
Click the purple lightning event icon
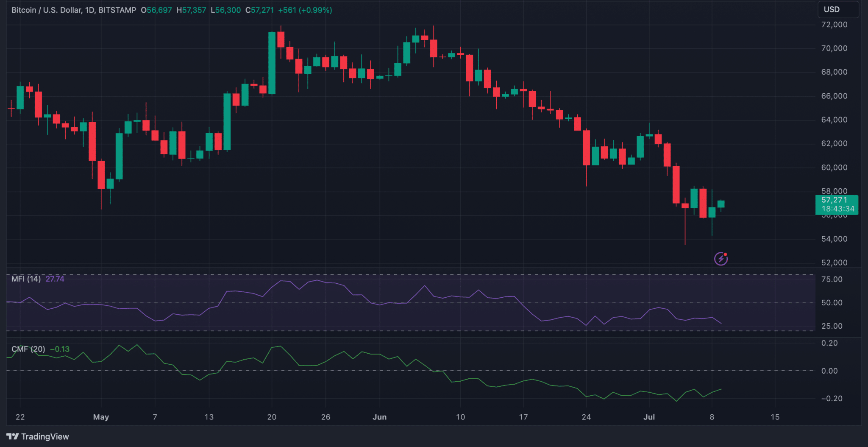(x=721, y=258)
